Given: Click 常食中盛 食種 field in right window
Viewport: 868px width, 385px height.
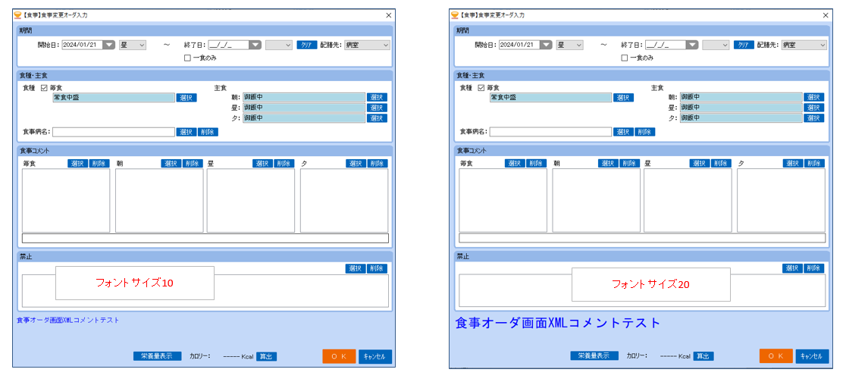Looking at the screenshot, I should (x=551, y=97).
